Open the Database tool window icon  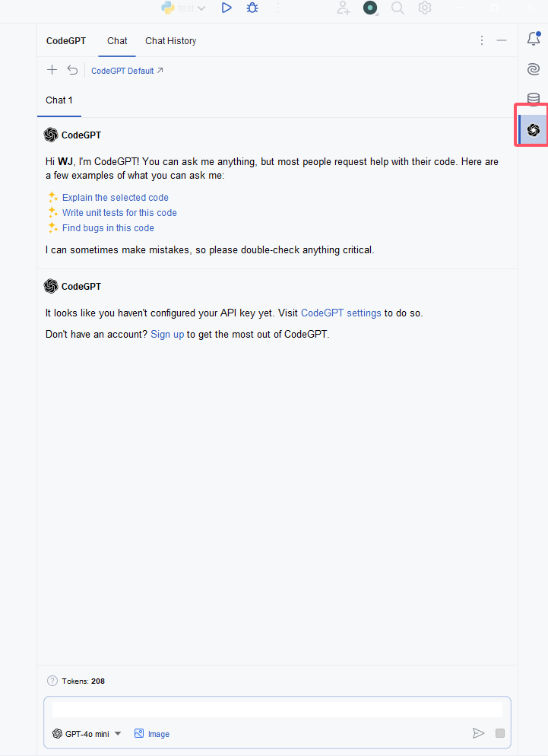533,98
